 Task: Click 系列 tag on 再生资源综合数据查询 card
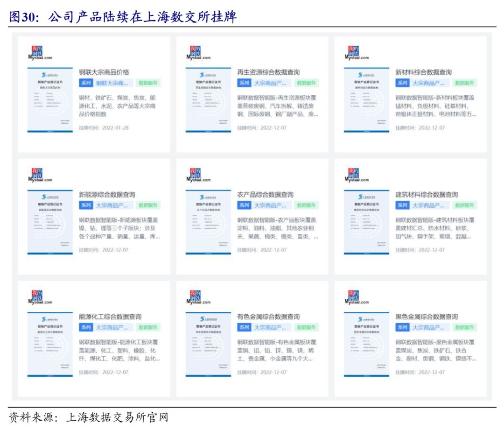(244, 83)
